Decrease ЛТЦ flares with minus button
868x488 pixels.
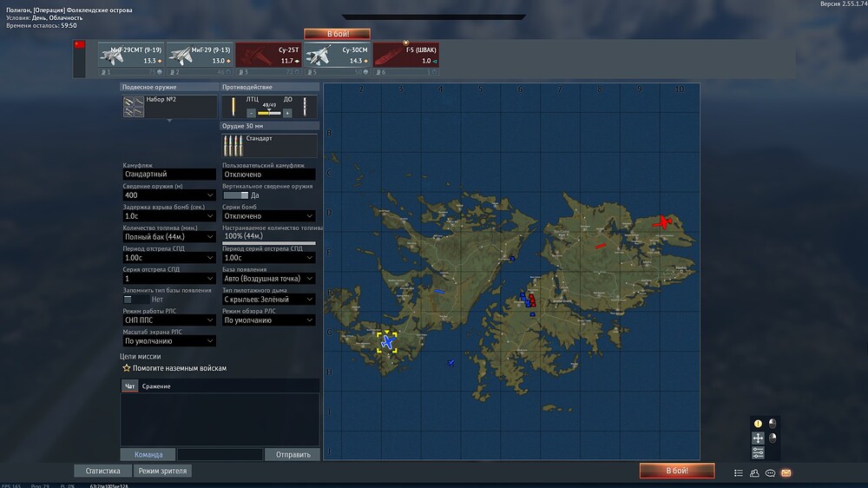coord(251,113)
